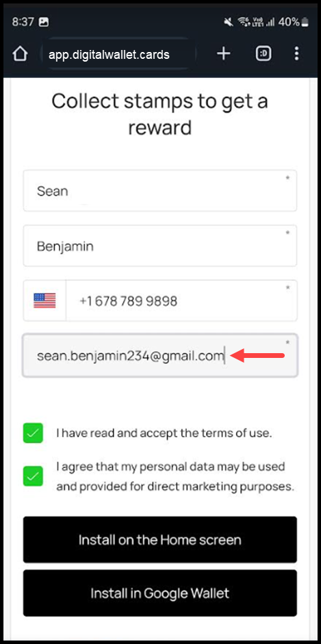
Task: Tap the cellular signal bars icon
Action: 270,22
